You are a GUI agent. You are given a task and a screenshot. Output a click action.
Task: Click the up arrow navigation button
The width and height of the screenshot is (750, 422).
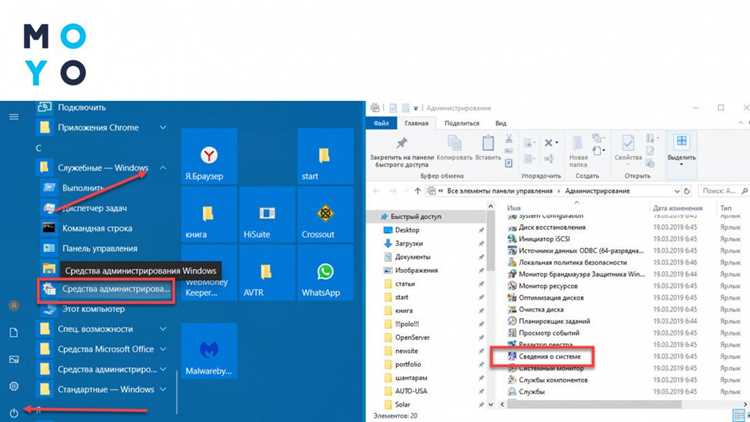click(x=418, y=191)
